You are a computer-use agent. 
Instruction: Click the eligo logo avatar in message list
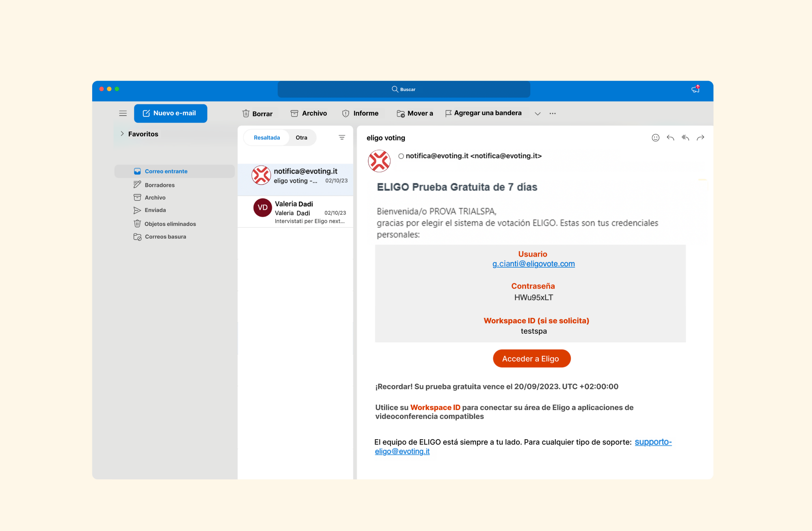[x=261, y=175]
